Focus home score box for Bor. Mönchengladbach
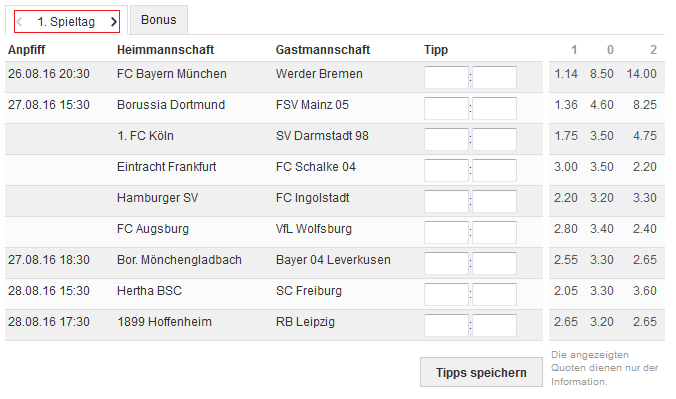The height and width of the screenshot is (399, 676). (446, 264)
